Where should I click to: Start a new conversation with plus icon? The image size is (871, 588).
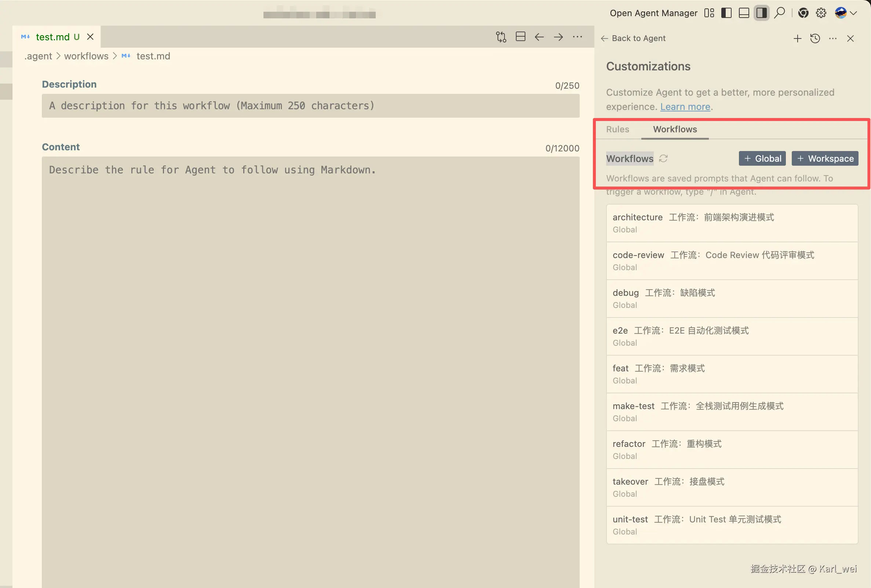coord(797,38)
